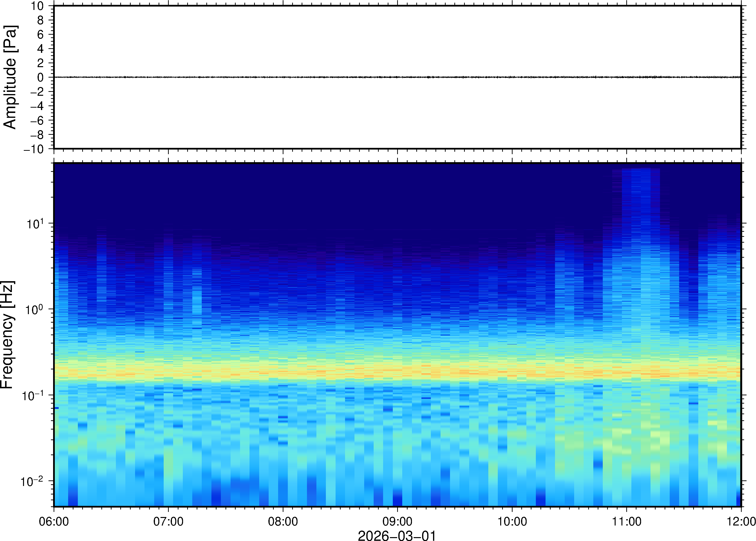This screenshot has height=541, width=756.
Task: Click the Amplitude [Pa] axis title
Action: point(10,77)
